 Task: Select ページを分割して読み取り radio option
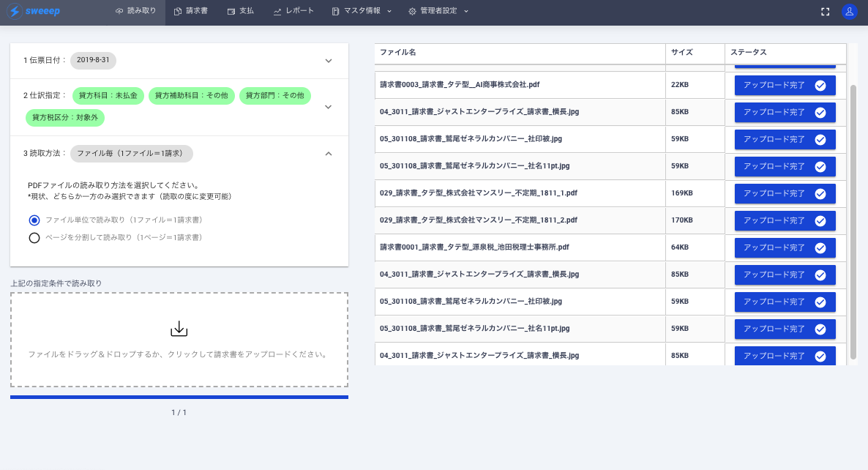pyautogui.click(x=34, y=237)
